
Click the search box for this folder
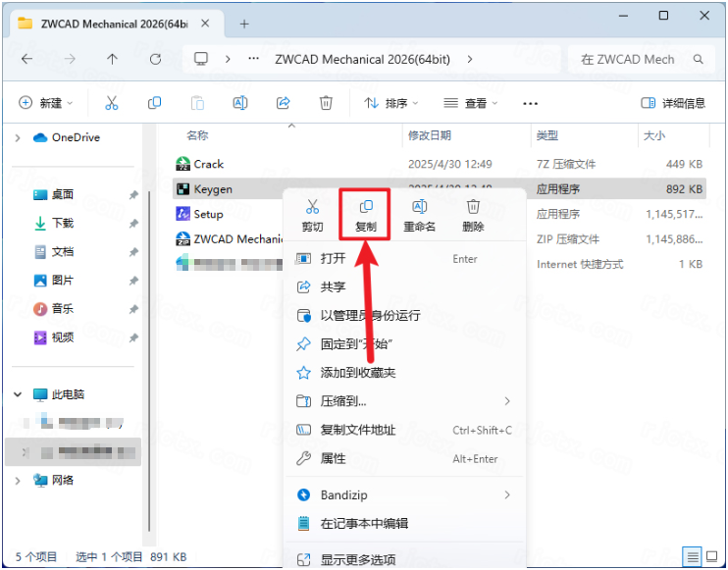pyautogui.click(x=638, y=59)
